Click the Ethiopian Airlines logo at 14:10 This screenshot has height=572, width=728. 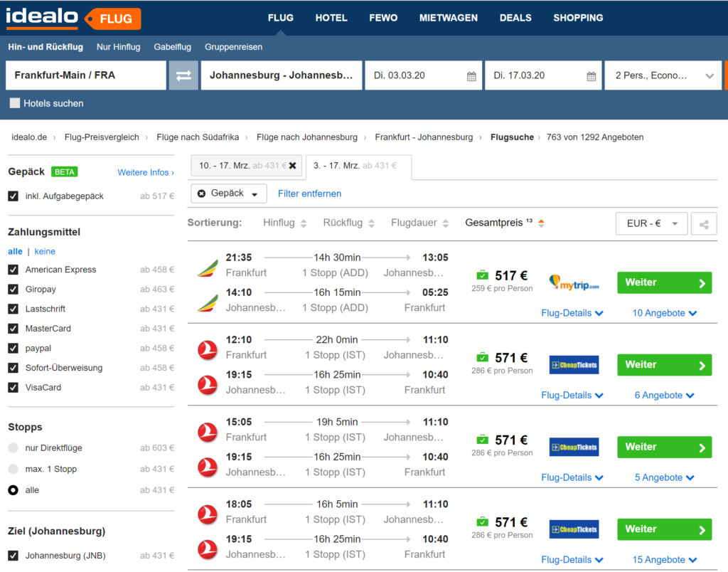pos(208,303)
